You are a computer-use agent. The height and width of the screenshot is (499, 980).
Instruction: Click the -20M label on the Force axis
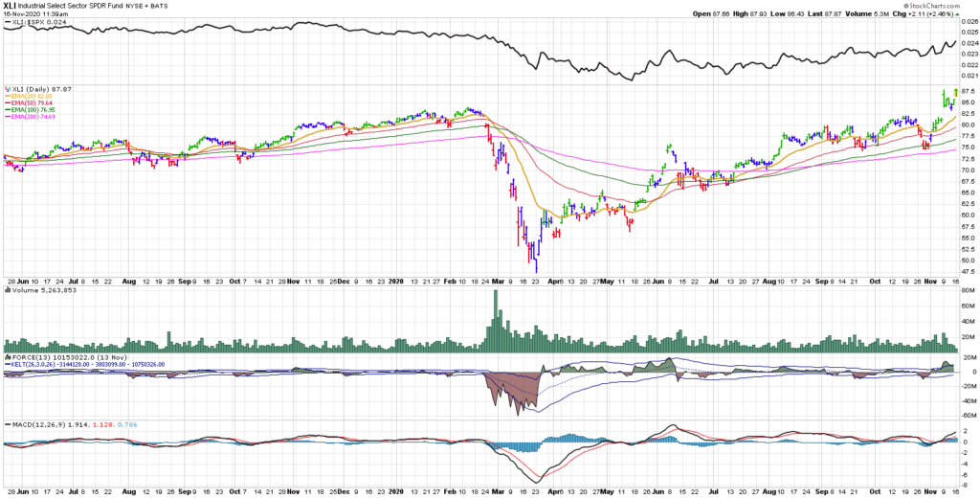tap(969, 386)
